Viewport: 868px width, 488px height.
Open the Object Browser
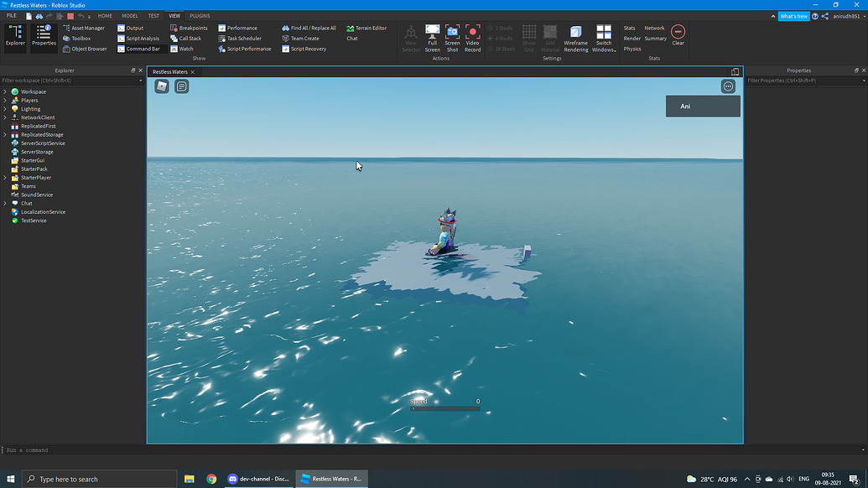[x=87, y=48]
